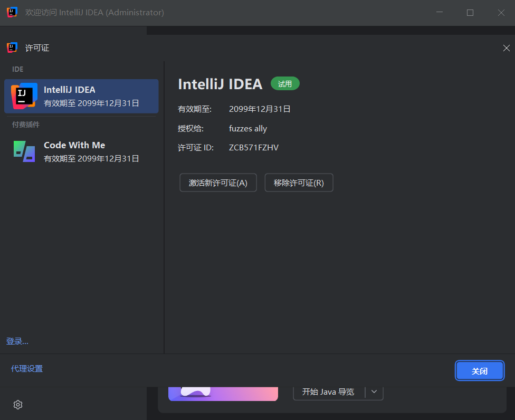Click the green 试用 badge

coord(285,84)
